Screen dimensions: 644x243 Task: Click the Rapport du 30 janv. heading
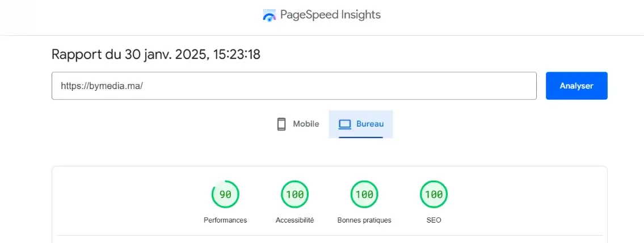(156, 55)
